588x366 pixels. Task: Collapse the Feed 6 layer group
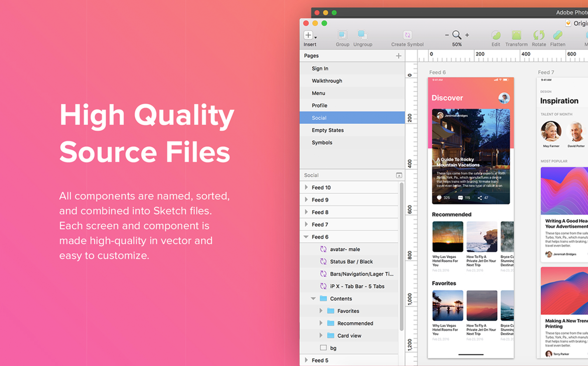[306, 236]
